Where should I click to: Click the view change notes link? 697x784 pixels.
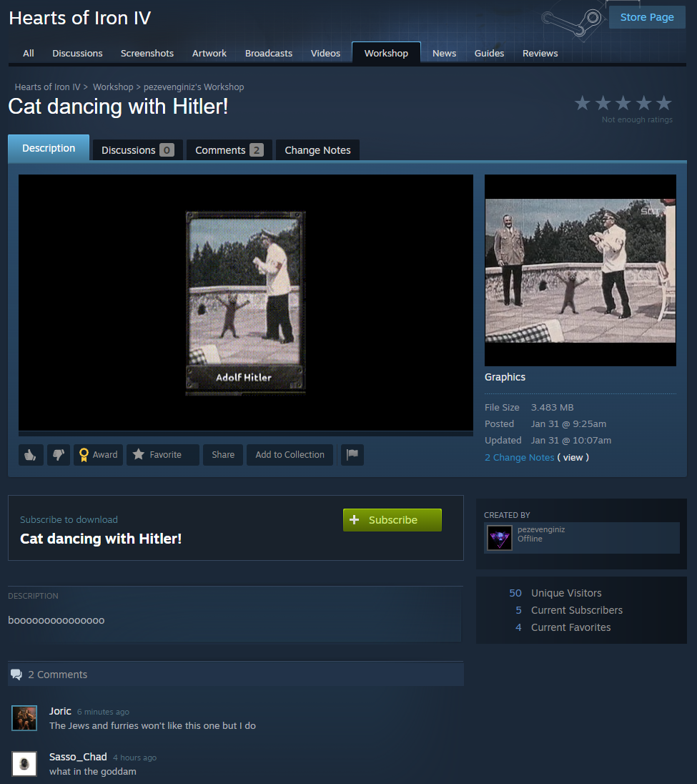coord(573,458)
